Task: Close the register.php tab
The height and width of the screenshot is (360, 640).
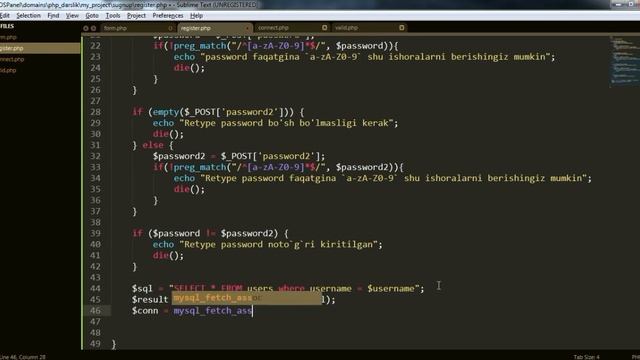Action: (x=247, y=28)
